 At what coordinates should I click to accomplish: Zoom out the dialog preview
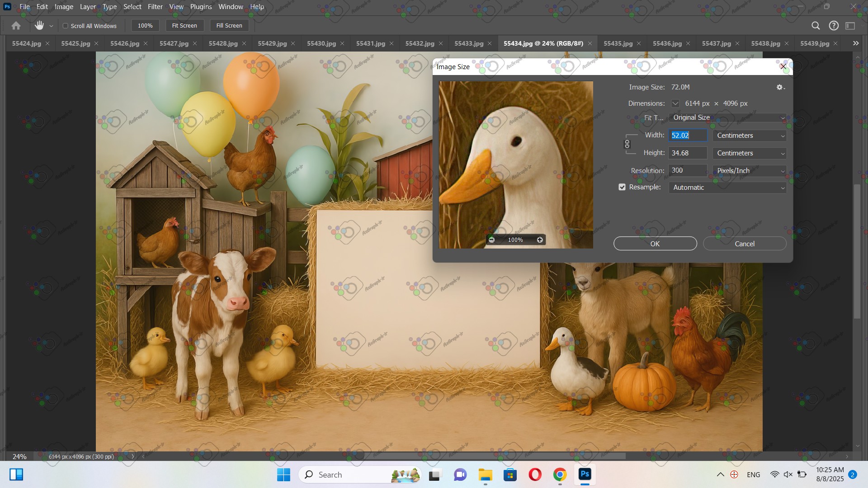[x=491, y=240]
